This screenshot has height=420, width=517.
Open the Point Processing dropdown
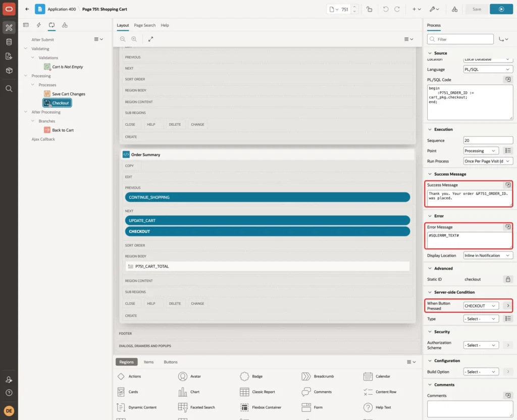coord(481,150)
